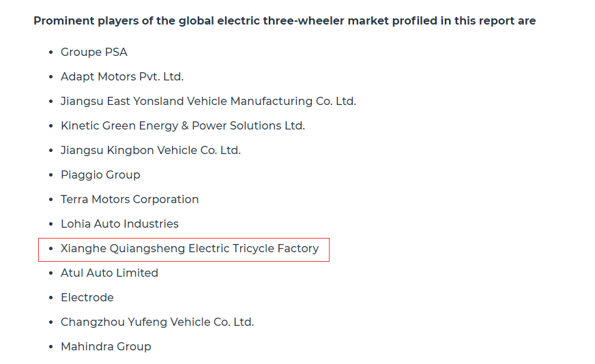Click the bullet beside Groupe PSA
Viewport: 595px width, 364px height.
click(x=51, y=52)
